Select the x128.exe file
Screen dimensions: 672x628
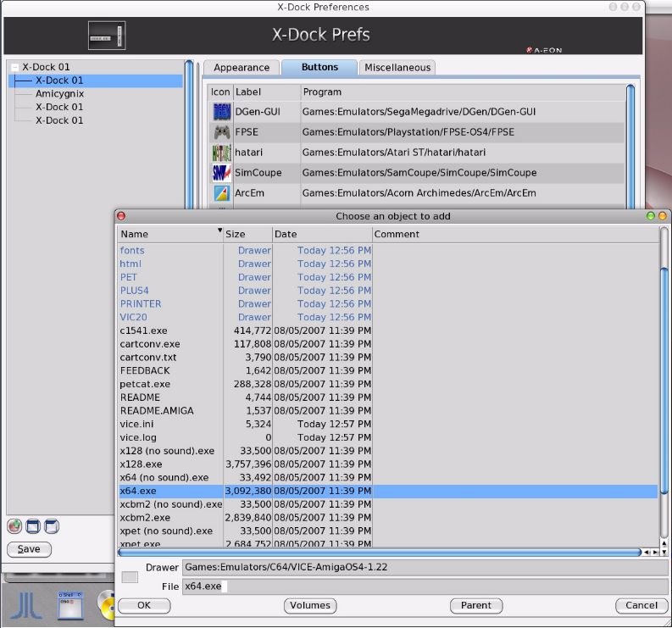(x=141, y=464)
